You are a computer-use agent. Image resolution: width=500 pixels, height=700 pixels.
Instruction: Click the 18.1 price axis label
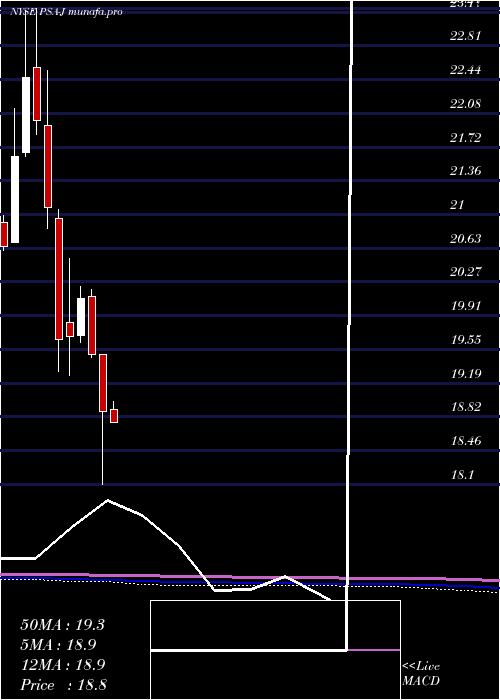(462, 475)
